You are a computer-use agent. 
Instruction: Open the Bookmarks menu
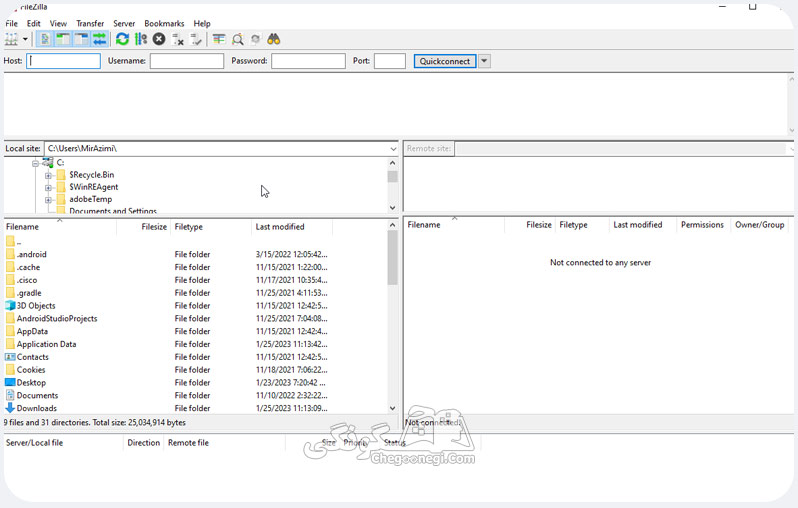(x=164, y=23)
